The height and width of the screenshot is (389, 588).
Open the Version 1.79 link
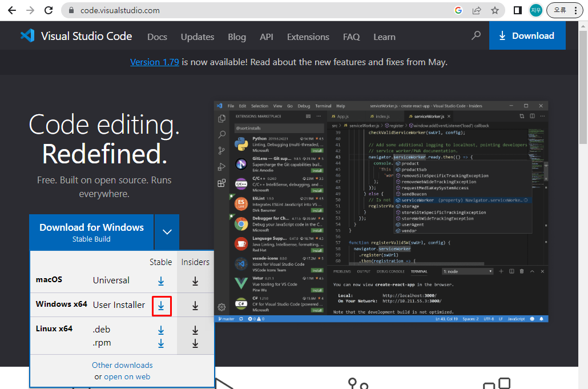[x=155, y=62]
